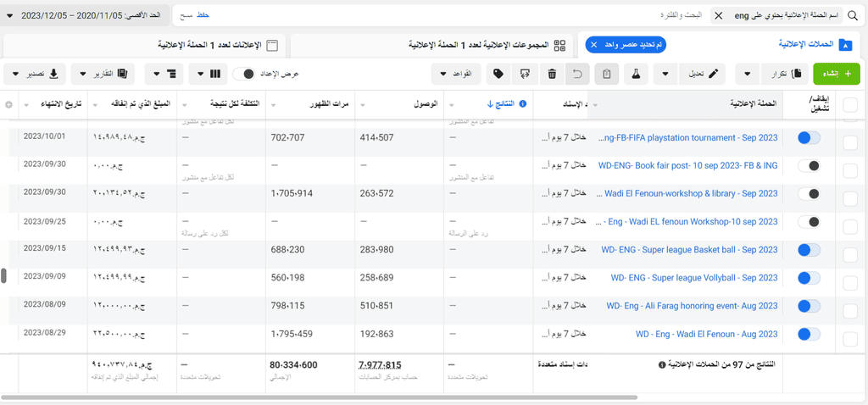The width and height of the screenshot is (868, 405).
Task: Click the duplicate (تكرار) copy button
Action: 783,74
